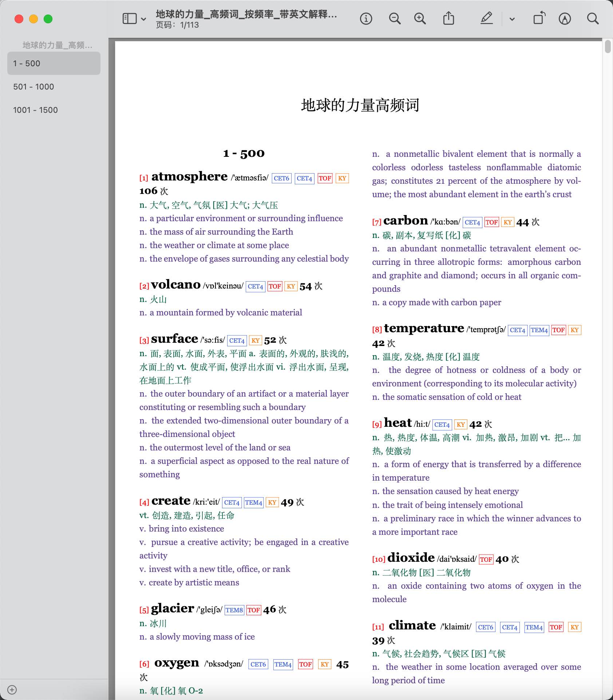The height and width of the screenshot is (700, 613).
Task: Click the word "heat" entry
Action: (398, 423)
